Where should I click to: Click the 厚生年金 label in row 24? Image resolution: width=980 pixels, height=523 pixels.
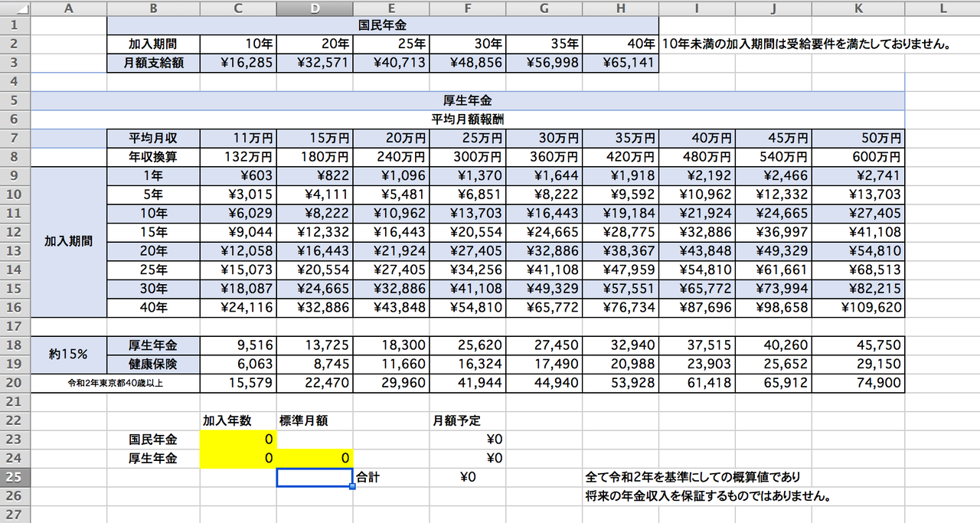click(154, 458)
